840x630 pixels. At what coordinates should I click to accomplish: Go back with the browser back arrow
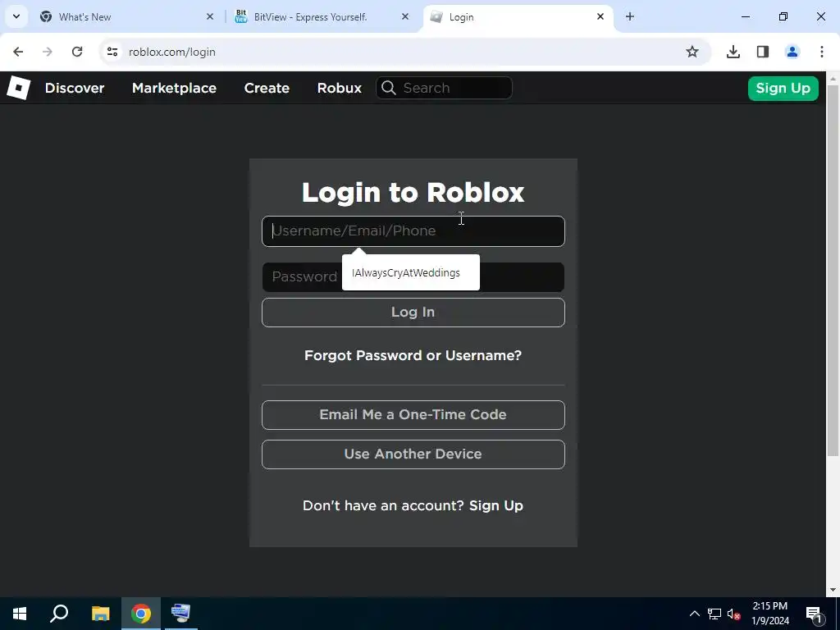pos(18,52)
